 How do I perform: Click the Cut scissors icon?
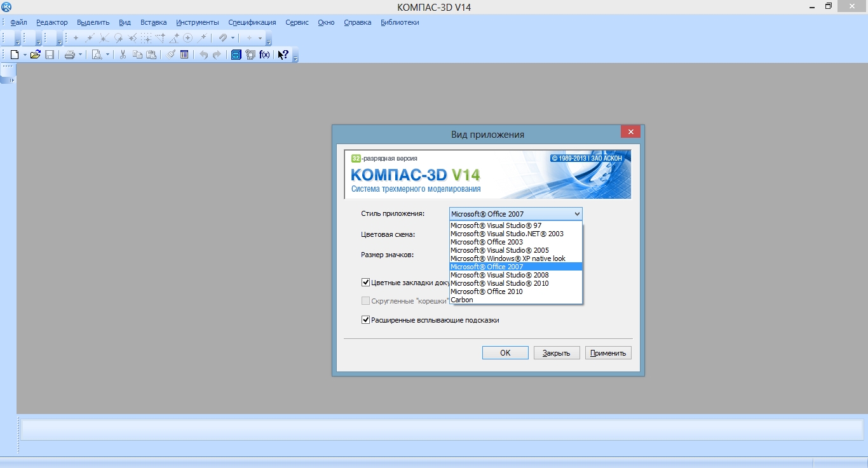[x=123, y=55]
